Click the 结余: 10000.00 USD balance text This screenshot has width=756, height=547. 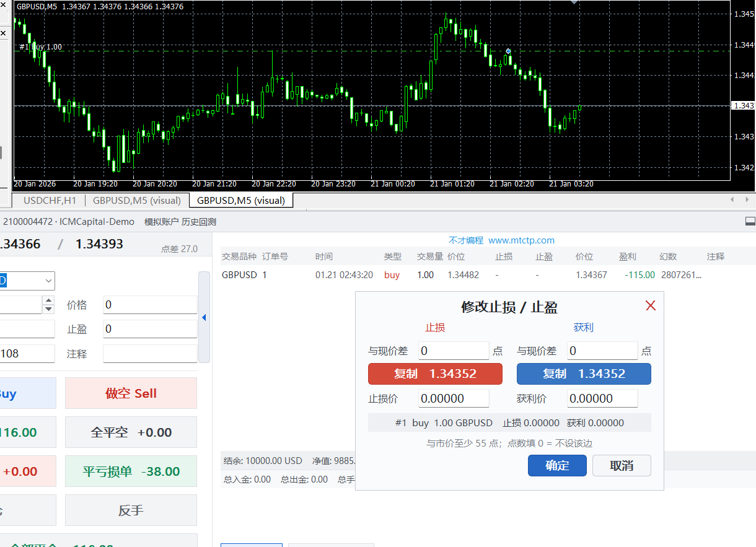[263, 461]
